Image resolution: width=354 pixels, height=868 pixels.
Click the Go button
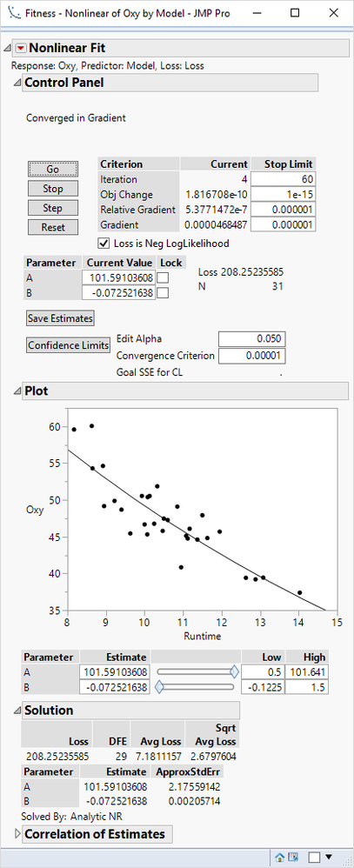pyautogui.click(x=53, y=169)
